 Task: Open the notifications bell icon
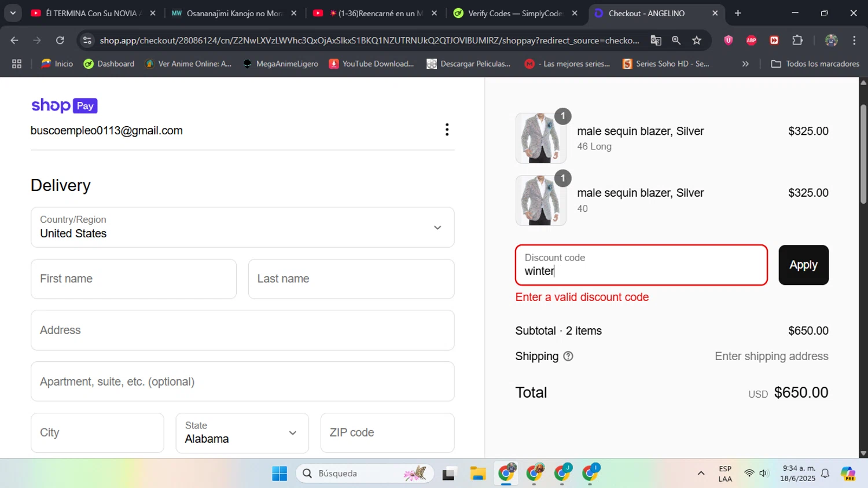[825, 474]
